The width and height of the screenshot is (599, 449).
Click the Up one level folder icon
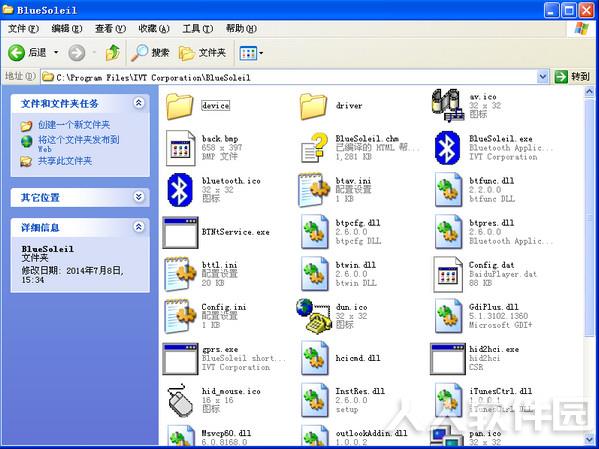pos(113,53)
